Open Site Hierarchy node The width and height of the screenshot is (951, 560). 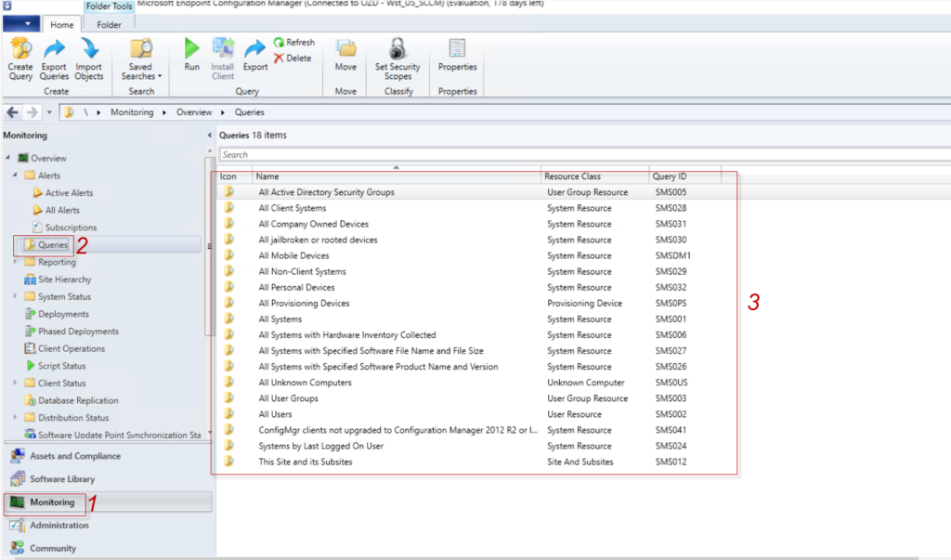(x=64, y=280)
